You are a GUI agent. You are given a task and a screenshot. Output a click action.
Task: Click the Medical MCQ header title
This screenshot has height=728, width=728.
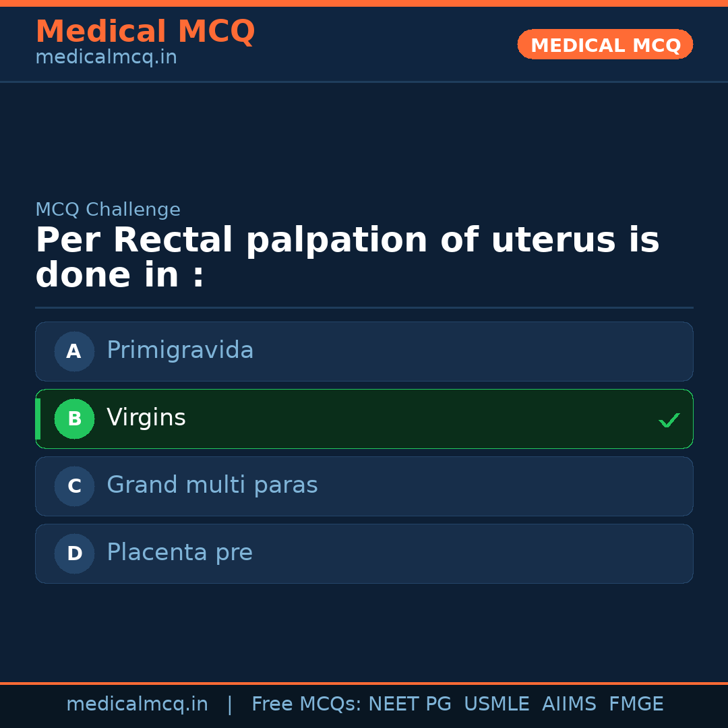point(145,32)
